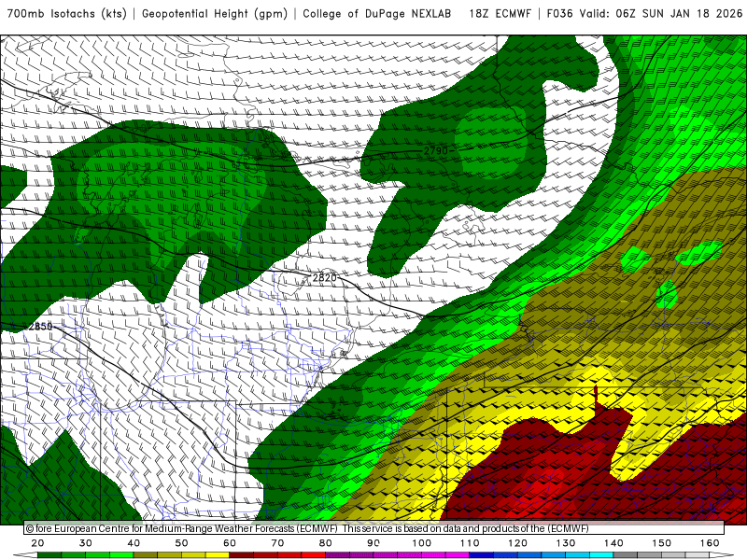747x560 pixels.
Task: Click the 30 value on the color scale
Action: click(x=86, y=543)
